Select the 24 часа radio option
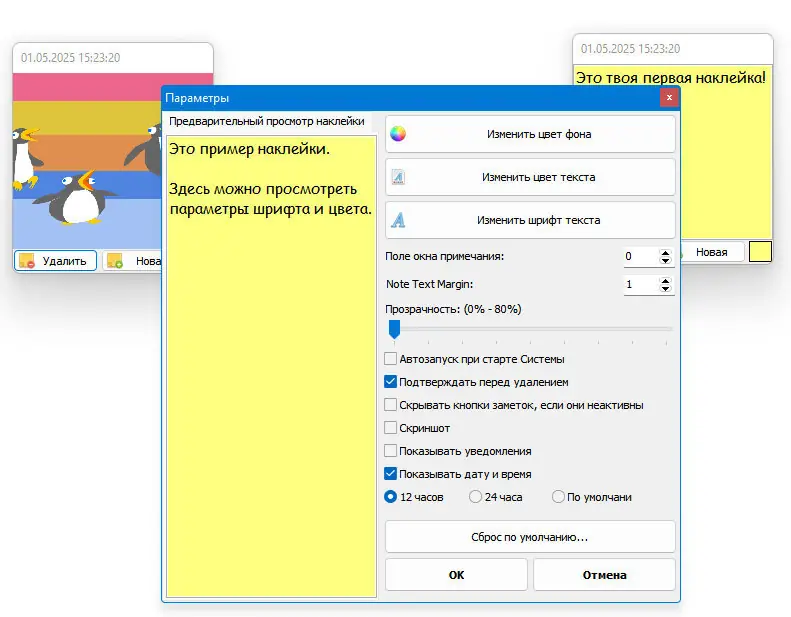Screen dimensions: 791x617 (475, 497)
